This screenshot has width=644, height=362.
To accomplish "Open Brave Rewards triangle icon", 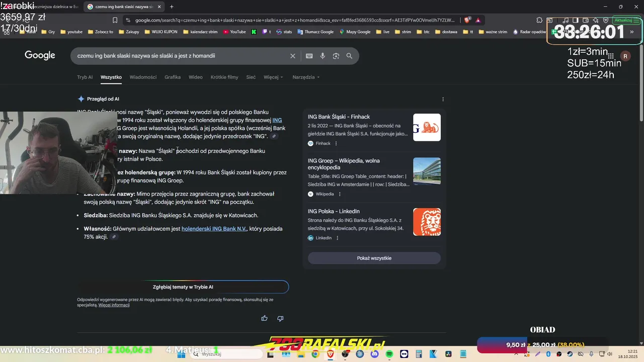I will tap(478, 20).
